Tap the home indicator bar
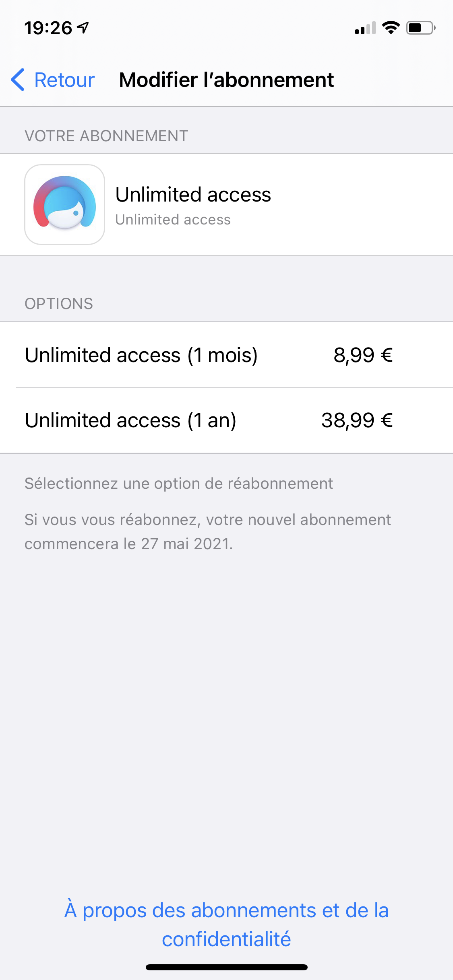The height and width of the screenshot is (980, 453). (226, 967)
